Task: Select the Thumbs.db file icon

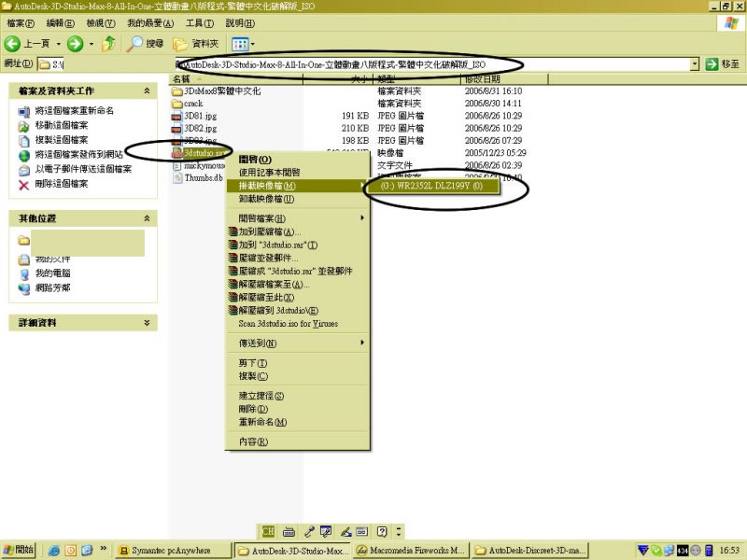Action: coord(177,178)
